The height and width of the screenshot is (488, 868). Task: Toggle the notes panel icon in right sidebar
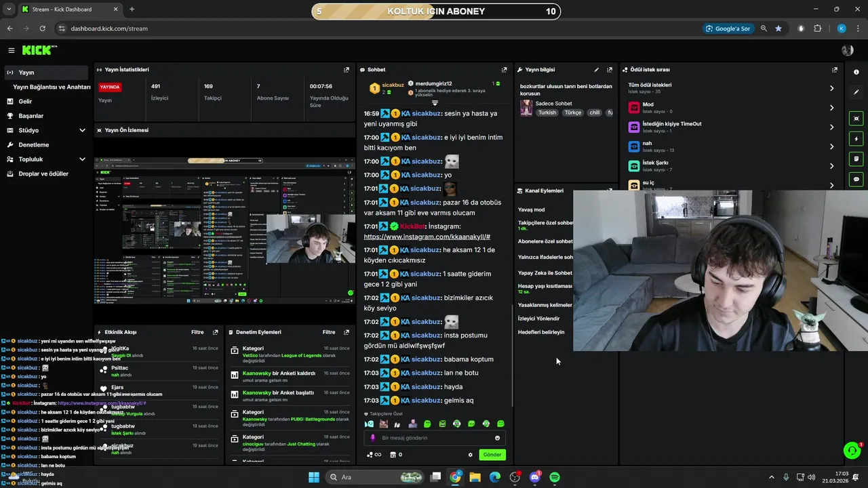(856, 159)
